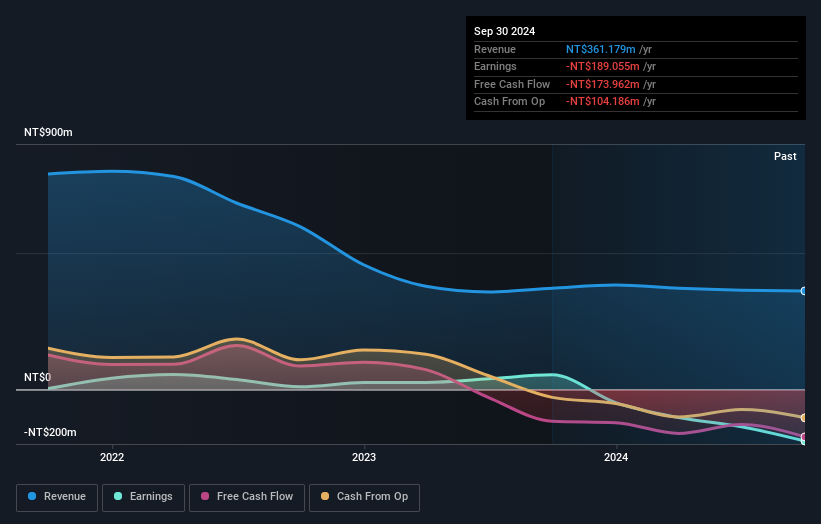Toggle the Revenue legend button
821x524 pixels.
click(x=57, y=497)
